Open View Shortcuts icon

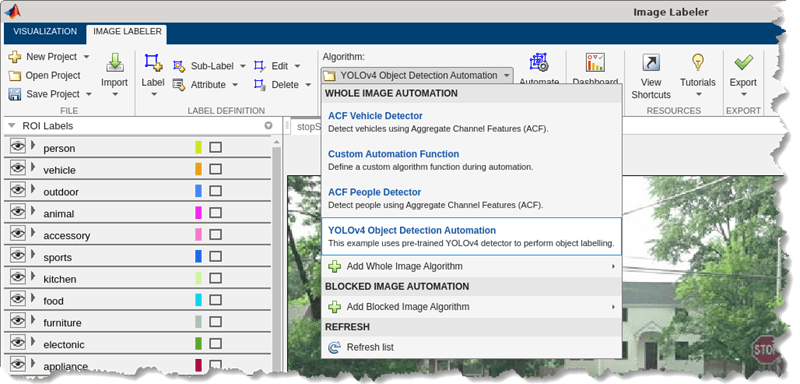[x=651, y=62]
